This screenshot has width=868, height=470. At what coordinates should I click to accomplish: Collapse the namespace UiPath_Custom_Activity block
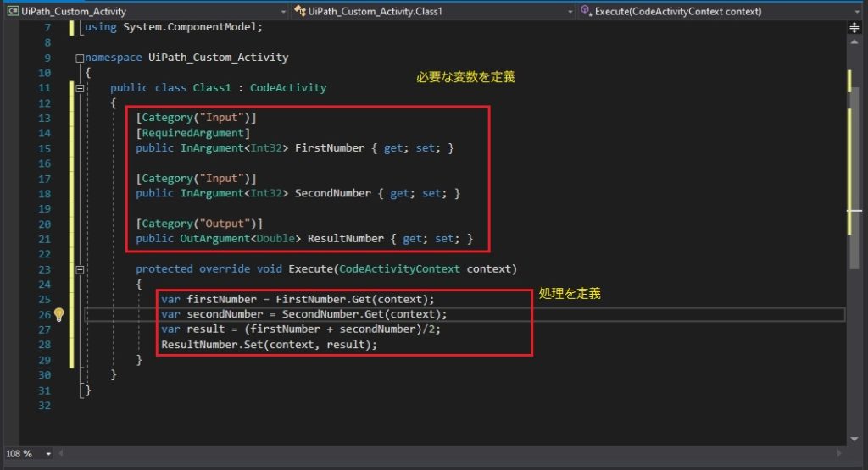click(80, 58)
